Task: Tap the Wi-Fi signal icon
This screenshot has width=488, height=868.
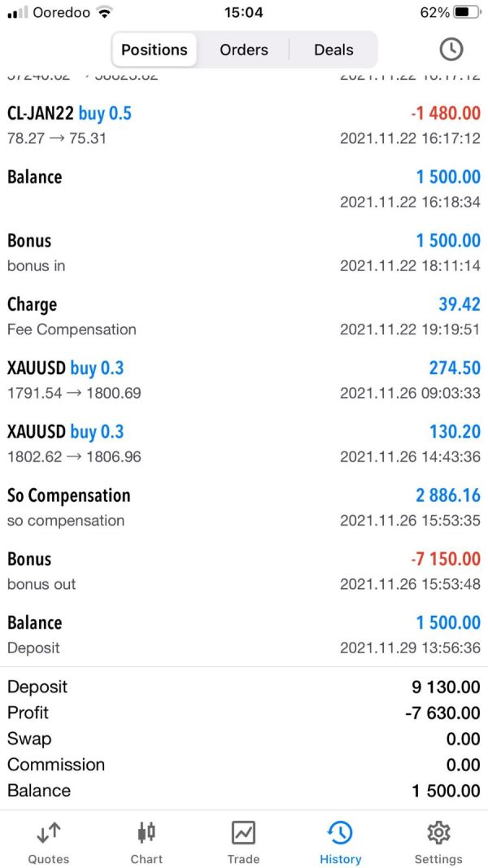Action: (104, 12)
